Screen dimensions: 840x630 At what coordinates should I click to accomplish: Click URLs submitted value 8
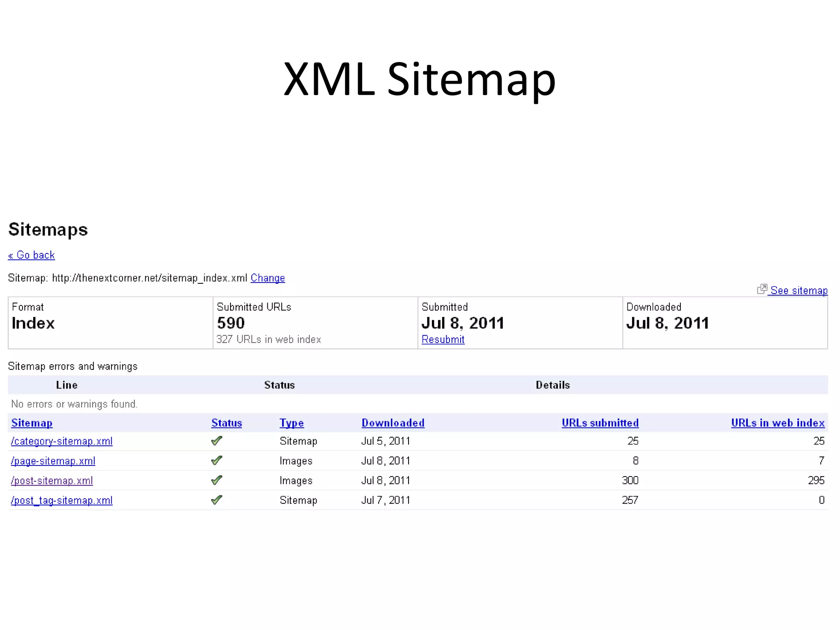point(636,461)
